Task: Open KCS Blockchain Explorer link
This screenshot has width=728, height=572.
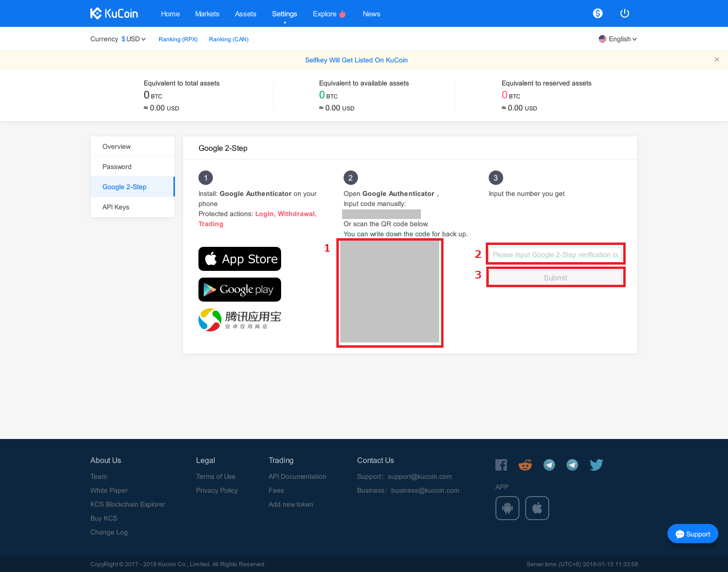Action: pos(128,504)
